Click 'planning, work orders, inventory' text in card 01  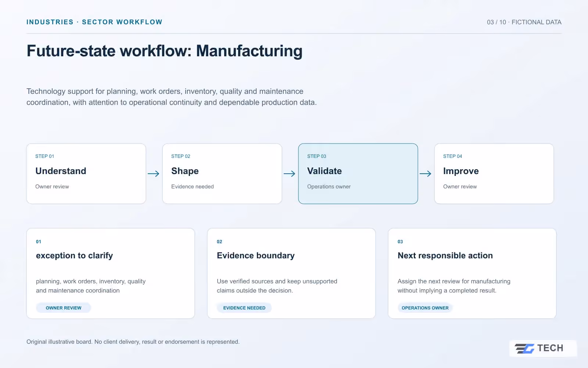(91, 286)
